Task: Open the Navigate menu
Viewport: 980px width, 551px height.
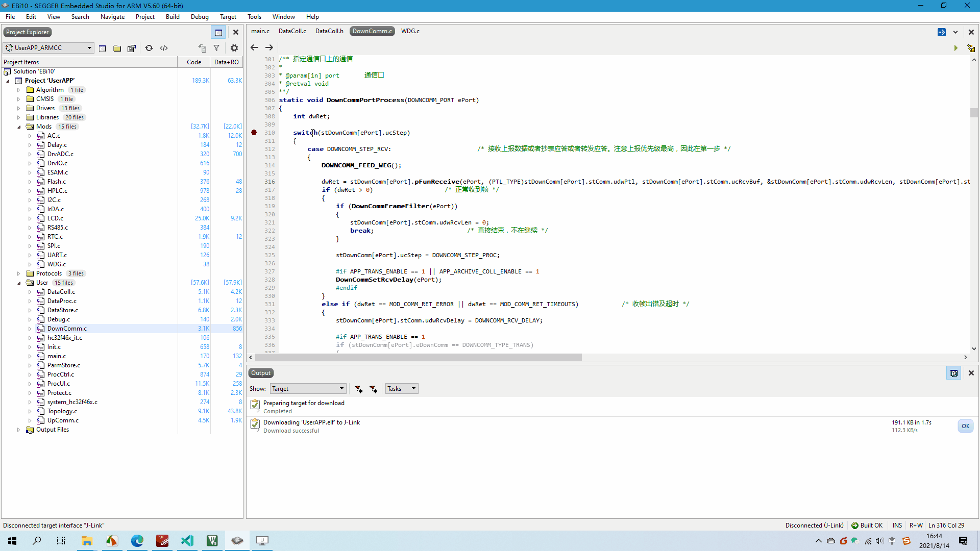Action: click(x=112, y=17)
